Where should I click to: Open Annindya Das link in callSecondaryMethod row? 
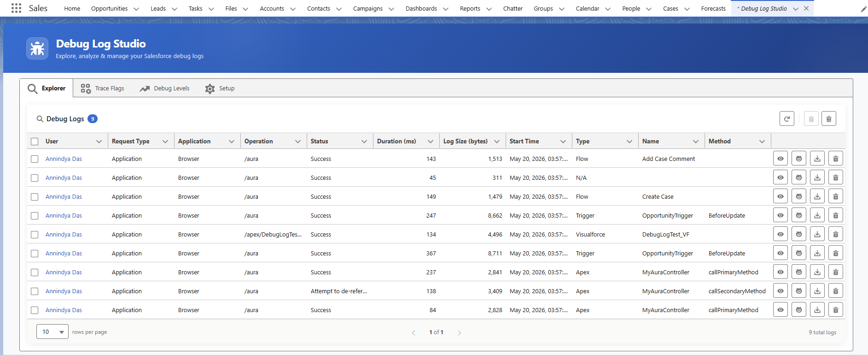64,291
